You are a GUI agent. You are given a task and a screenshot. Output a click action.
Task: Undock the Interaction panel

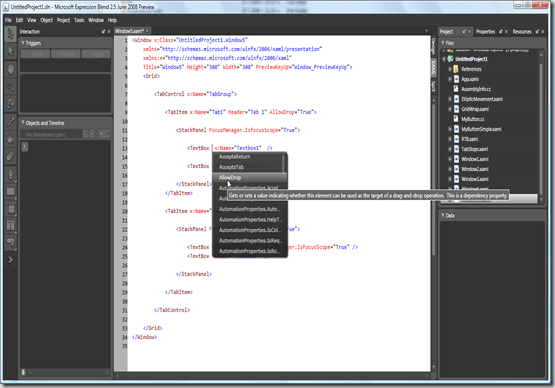103,32
